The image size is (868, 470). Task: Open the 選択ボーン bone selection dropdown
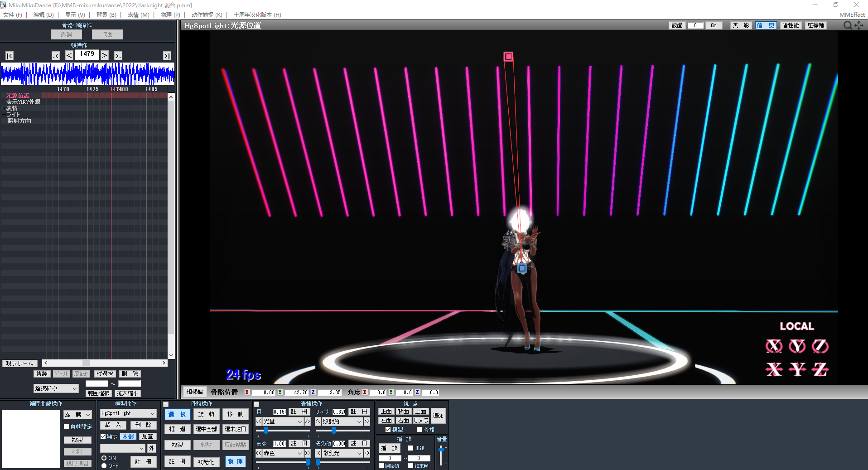coord(55,388)
